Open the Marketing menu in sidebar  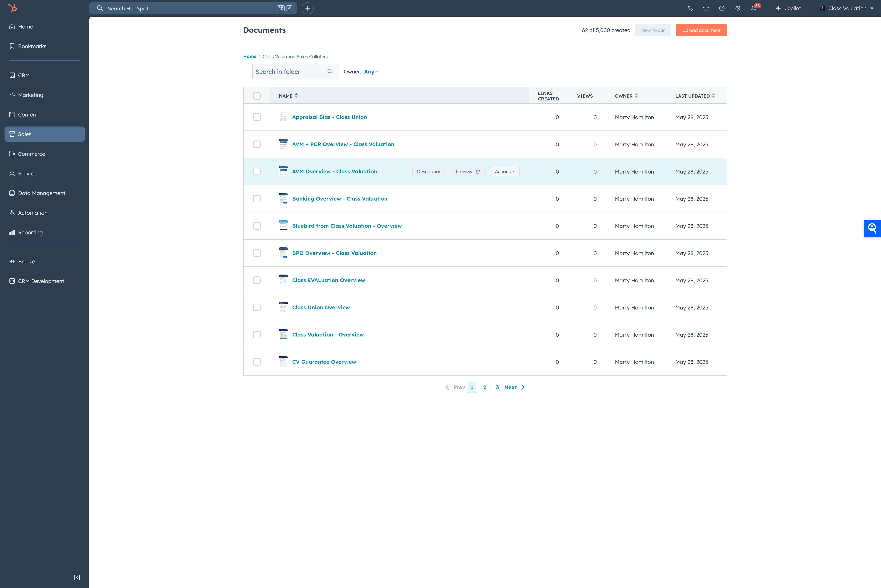[x=30, y=95]
